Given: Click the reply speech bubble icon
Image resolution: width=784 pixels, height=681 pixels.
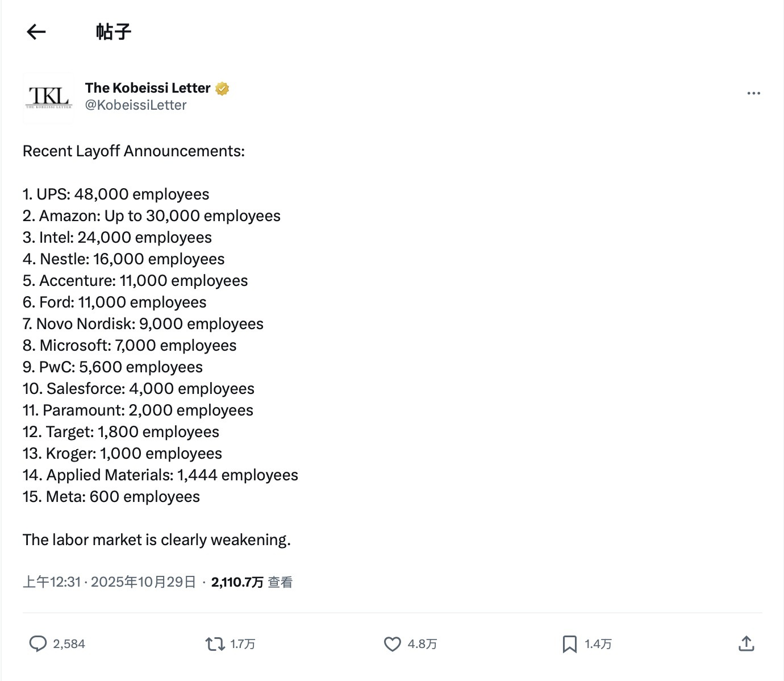Looking at the screenshot, I should (x=37, y=643).
